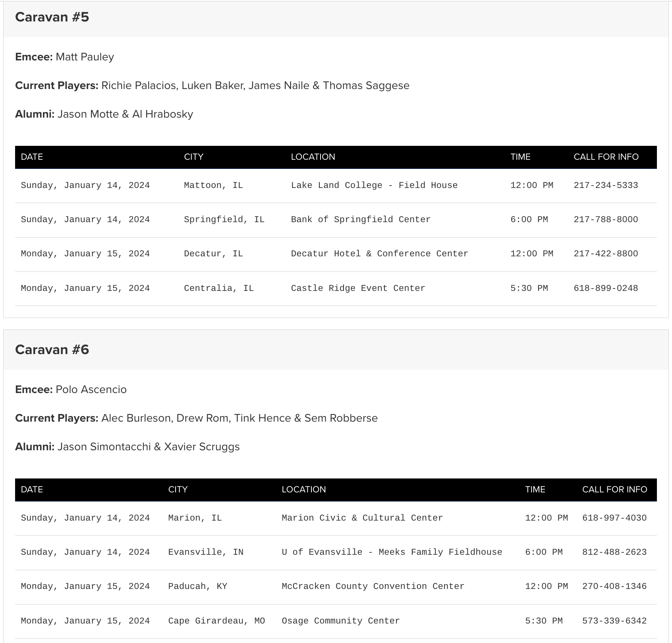Select the McCracken County Convention Center location
672x643 pixels.
[x=373, y=586]
